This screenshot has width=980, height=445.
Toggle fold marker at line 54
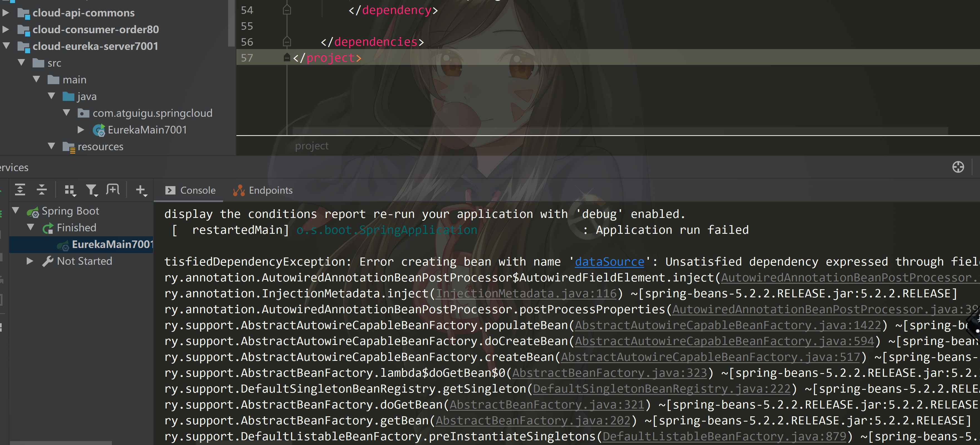tap(287, 10)
